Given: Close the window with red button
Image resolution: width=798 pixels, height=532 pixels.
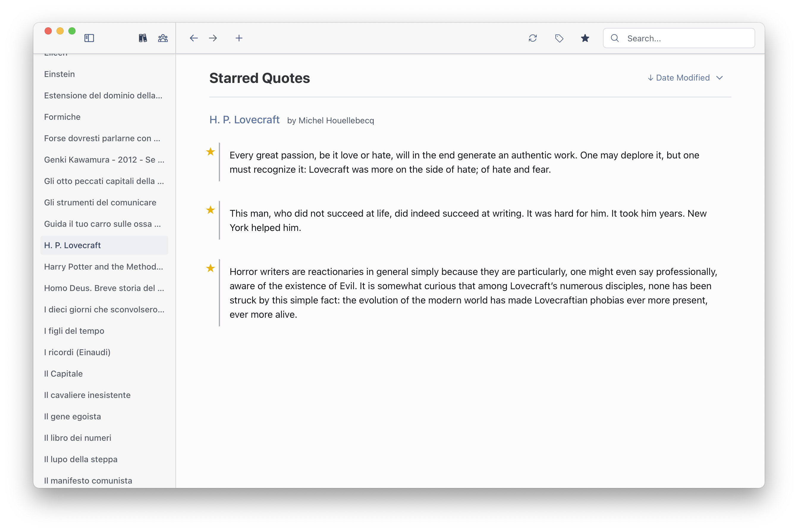Looking at the screenshot, I should (48, 31).
